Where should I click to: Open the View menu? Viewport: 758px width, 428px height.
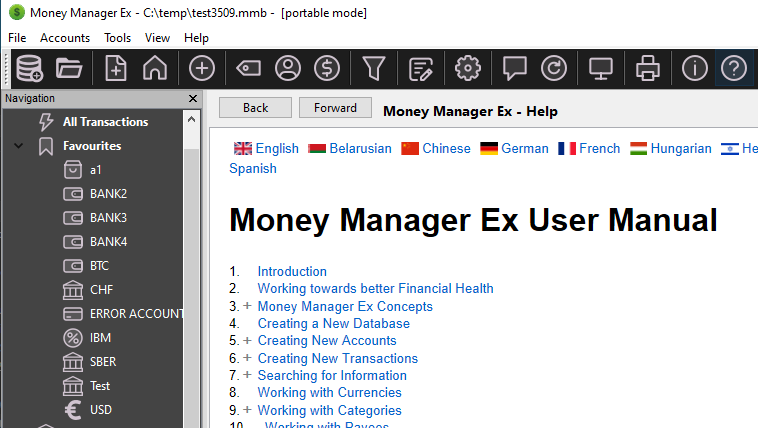(x=157, y=38)
